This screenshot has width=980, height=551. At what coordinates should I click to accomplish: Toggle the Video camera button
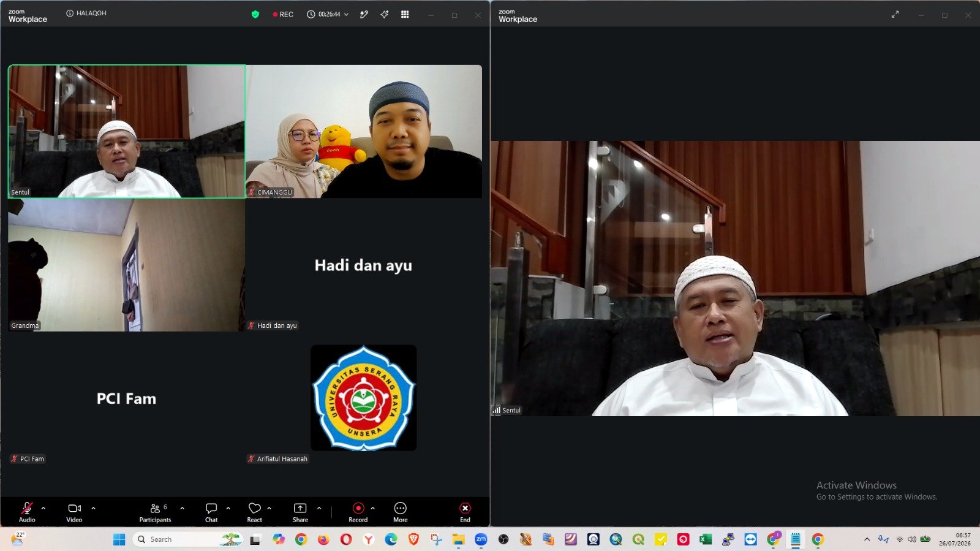pyautogui.click(x=74, y=512)
